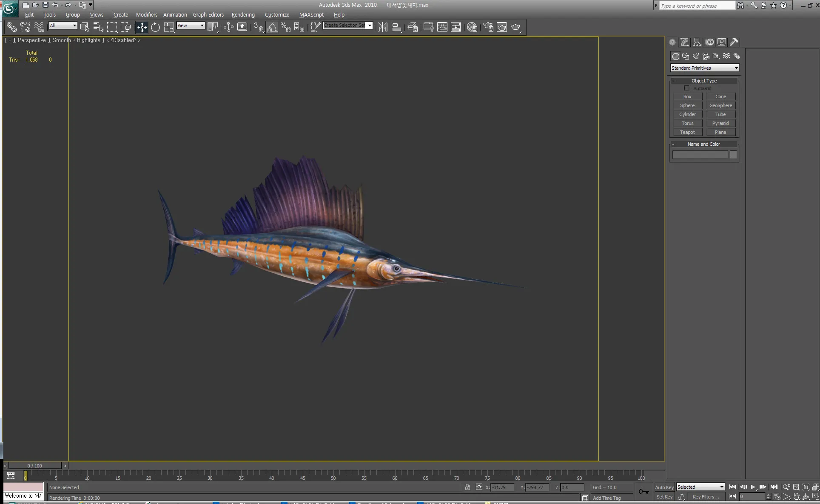Click the Key Filters button
This screenshot has height=504, width=820.
(x=706, y=497)
